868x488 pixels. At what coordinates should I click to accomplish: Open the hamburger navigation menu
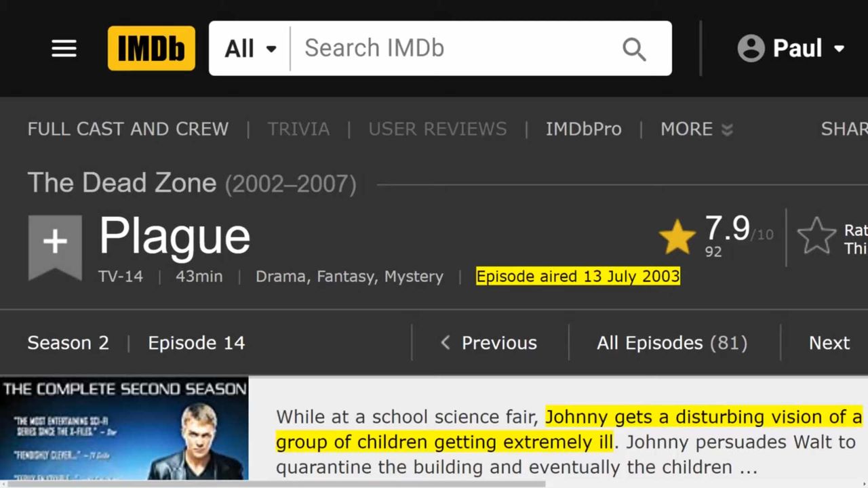64,48
